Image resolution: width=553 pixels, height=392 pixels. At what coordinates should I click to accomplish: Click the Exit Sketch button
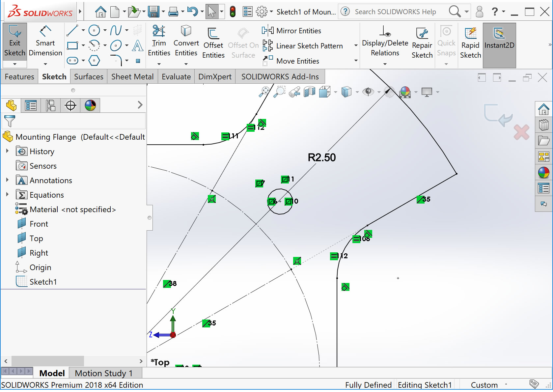(14, 41)
